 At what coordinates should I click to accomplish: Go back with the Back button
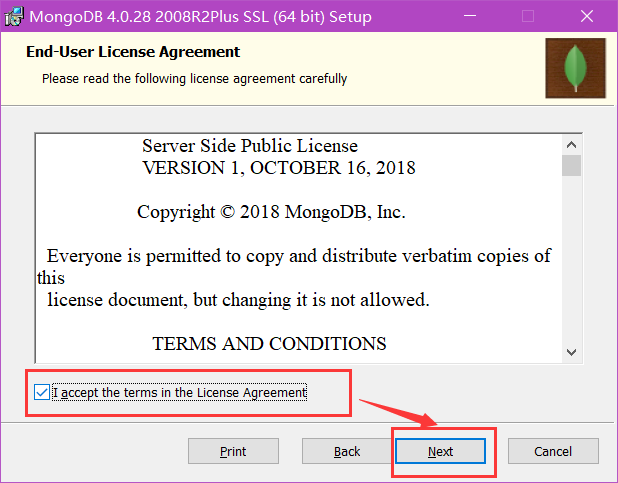coord(347,451)
